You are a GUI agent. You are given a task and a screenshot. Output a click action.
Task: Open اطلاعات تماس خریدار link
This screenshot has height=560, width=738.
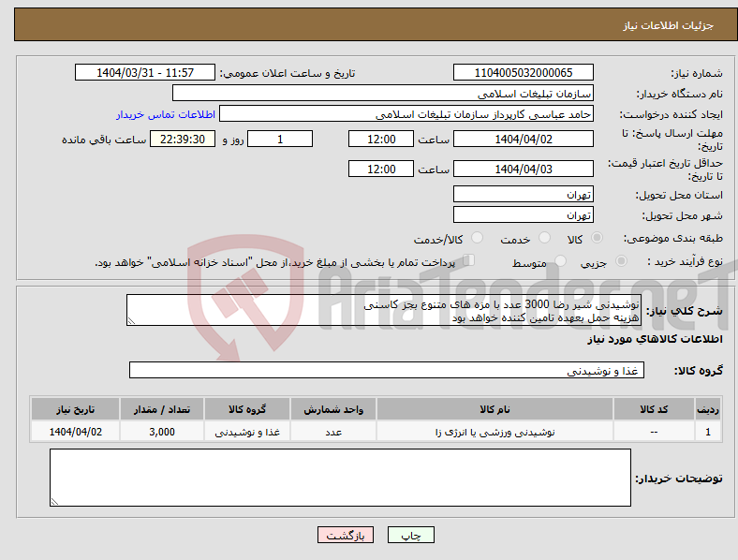(166, 114)
